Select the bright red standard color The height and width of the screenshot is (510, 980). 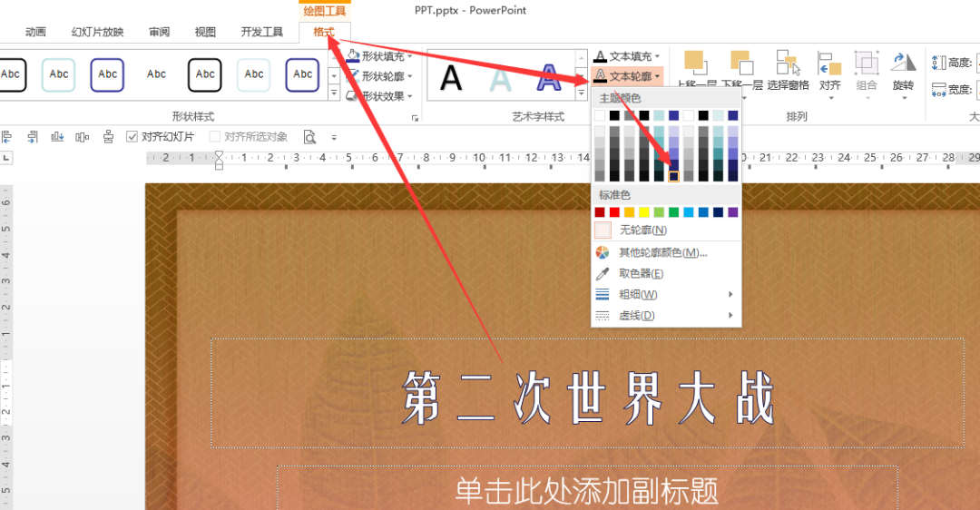pyautogui.click(x=615, y=212)
